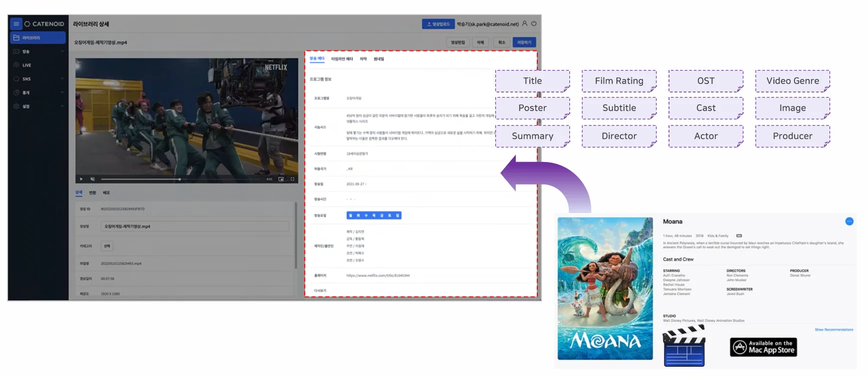Click the power logout icon in header
The width and height of the screenshot is (868, 376).
pyautogui.click(x=534, y=23)
